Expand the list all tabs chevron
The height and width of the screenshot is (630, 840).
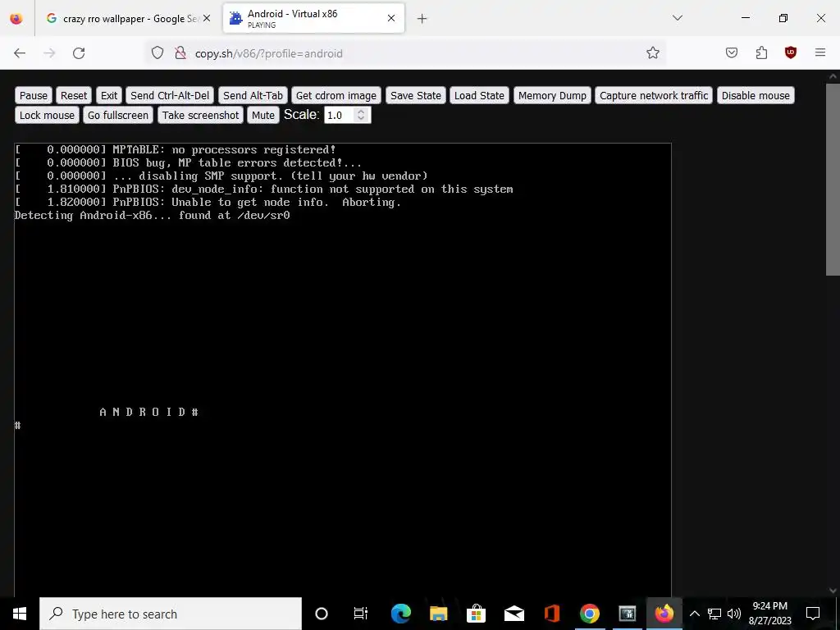(678, 18)
